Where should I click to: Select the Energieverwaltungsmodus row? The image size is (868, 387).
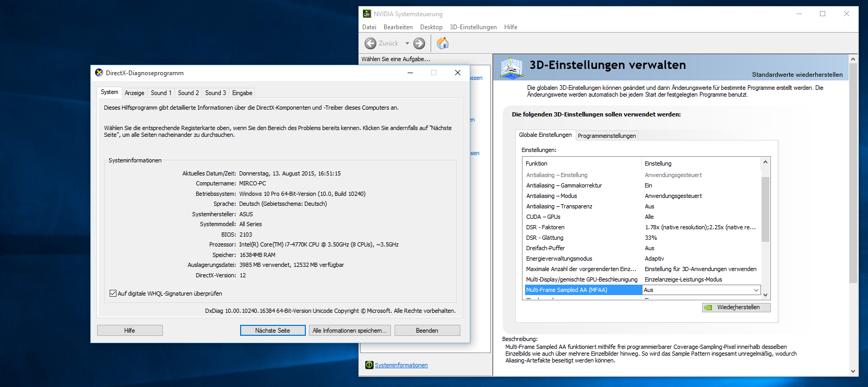[642, 259]
